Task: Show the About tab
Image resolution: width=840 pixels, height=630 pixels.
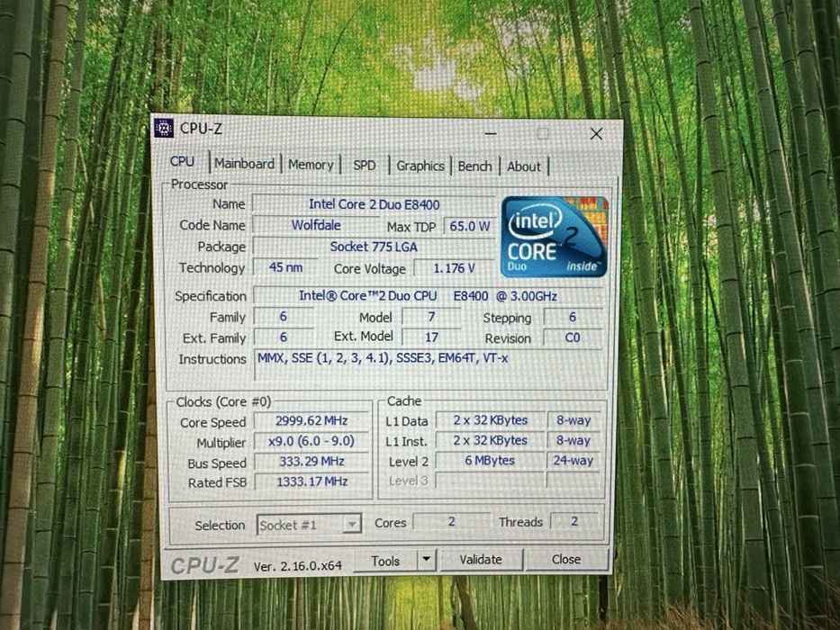Action: (x=524, y=166)
